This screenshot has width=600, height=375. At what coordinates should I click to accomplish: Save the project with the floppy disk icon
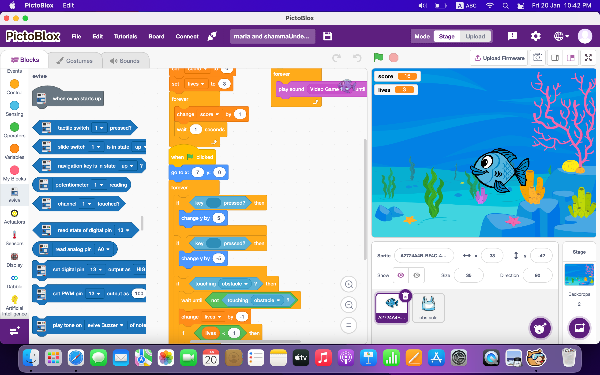328,36
